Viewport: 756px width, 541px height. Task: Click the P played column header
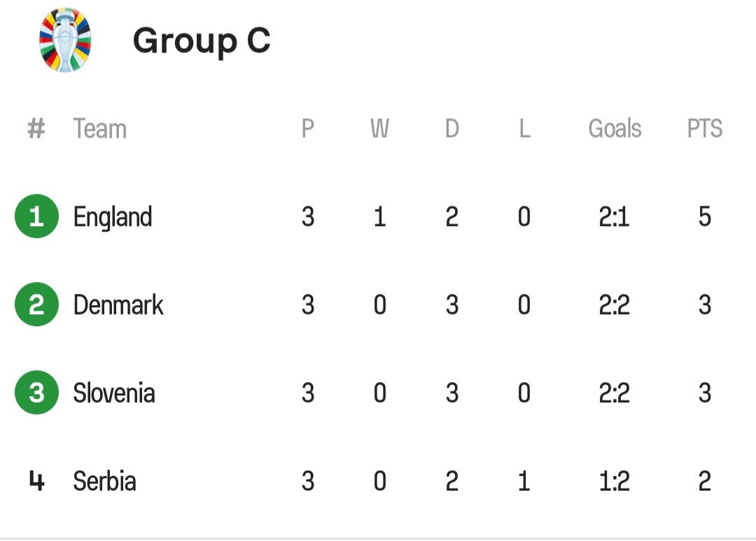pos(308,129)
